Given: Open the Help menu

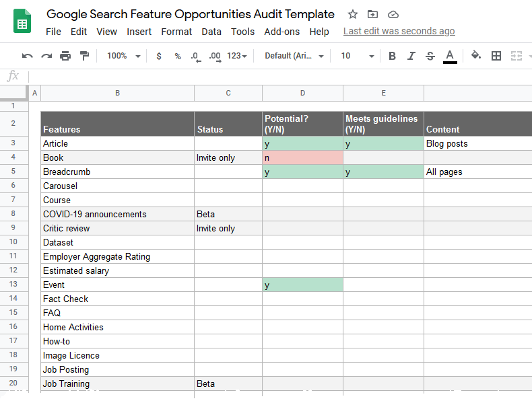Looking at the screenshot, I should (319, 32).
